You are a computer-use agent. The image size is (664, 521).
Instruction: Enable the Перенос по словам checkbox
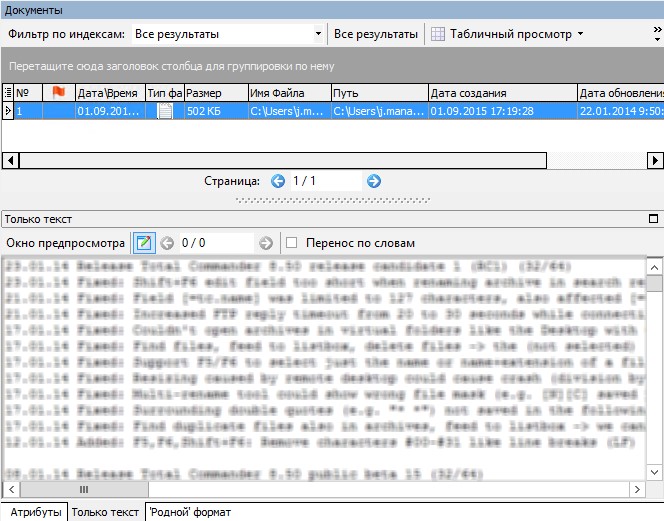[291, 243]
